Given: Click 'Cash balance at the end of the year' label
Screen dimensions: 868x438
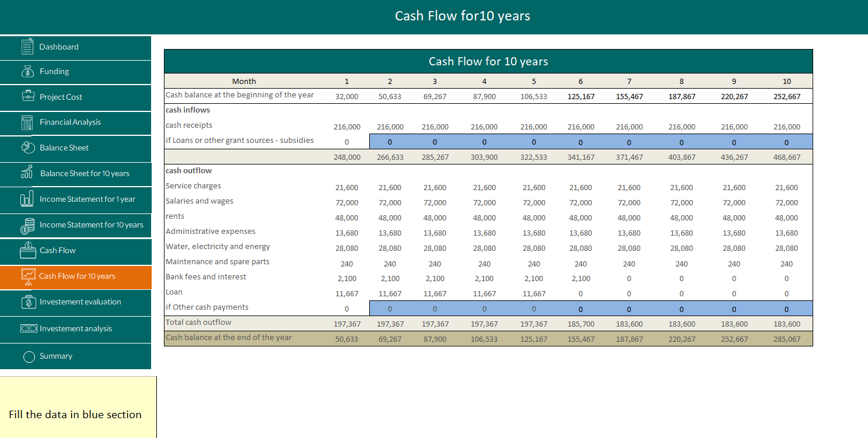Looking at the screenshot, I should point(229,337).
